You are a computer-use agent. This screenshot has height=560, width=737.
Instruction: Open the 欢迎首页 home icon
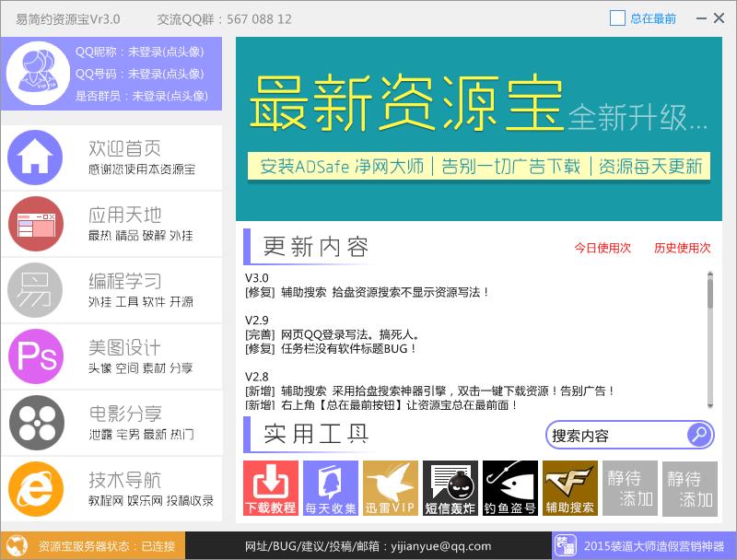35,157
